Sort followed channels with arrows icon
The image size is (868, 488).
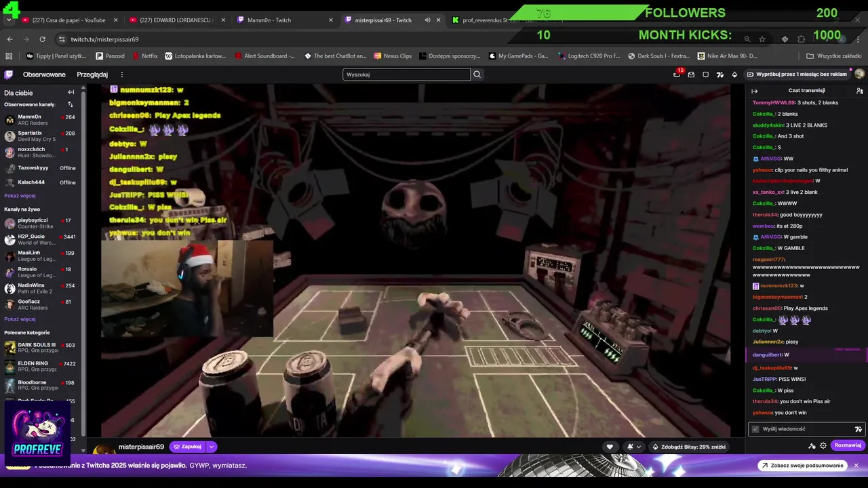(70, 104)
